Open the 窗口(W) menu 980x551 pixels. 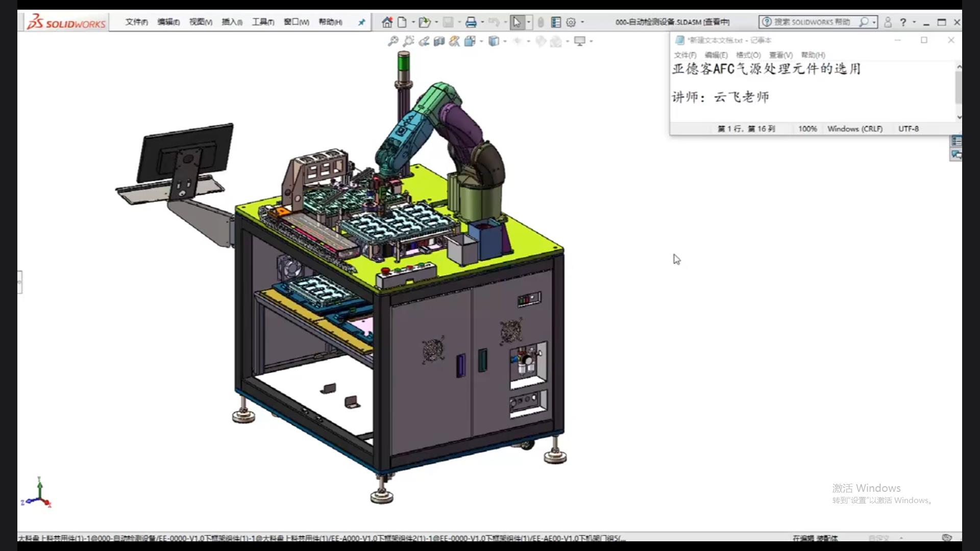297,22
